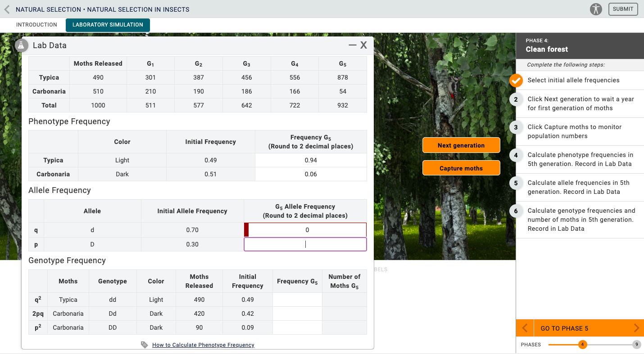Viewport: 644px width, 354px height.
Task: Click the 'Calculate phenotype frequencies' step text
Action: (580, 159)
